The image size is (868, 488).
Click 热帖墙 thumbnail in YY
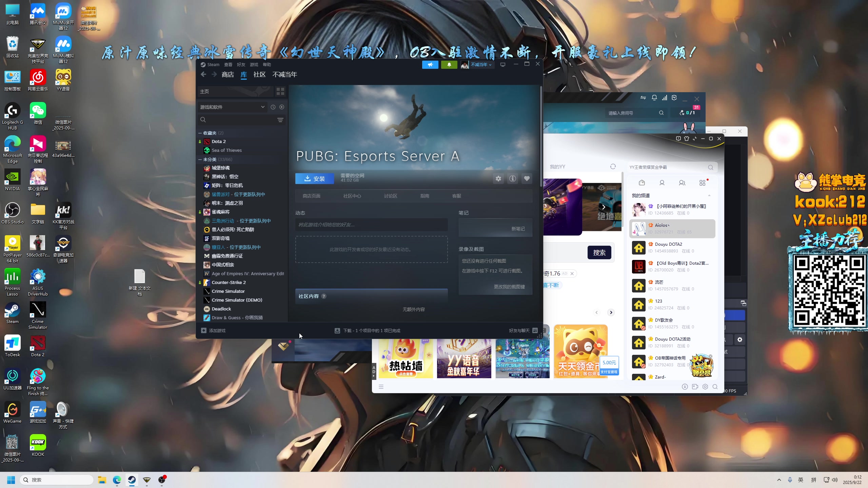pyautogui.click(x=406, y=359)
